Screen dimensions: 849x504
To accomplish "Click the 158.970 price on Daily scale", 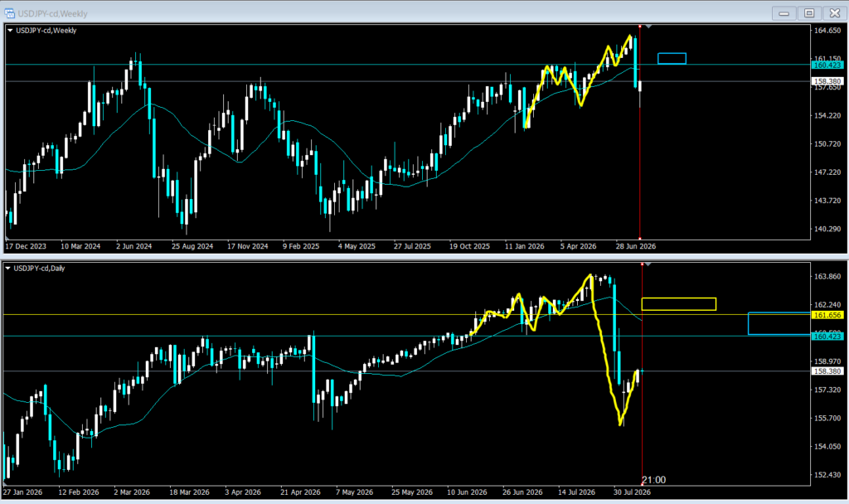I will [827, 361].
